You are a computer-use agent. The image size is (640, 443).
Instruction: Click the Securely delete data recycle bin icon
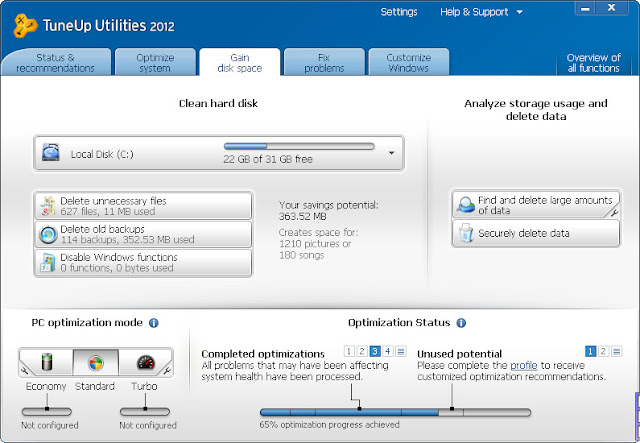[466, 233]
